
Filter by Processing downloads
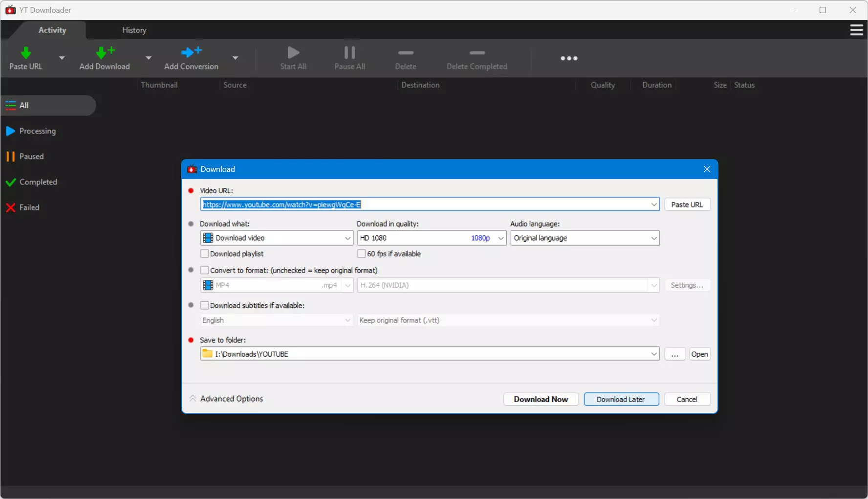tap(37, 131)
